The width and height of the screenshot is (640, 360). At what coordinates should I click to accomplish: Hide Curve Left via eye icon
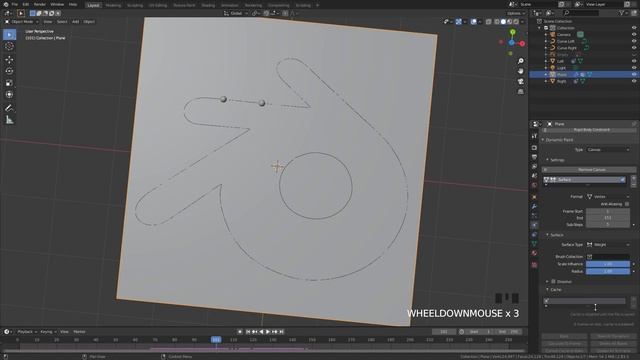pos(634,41)
